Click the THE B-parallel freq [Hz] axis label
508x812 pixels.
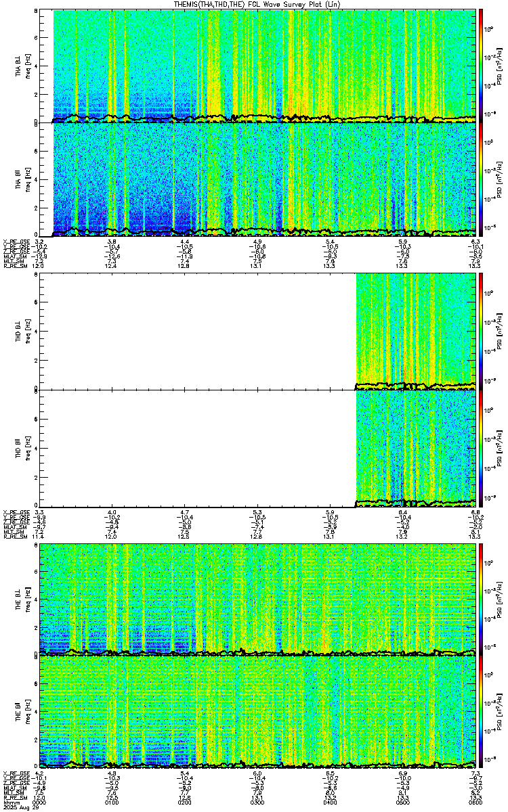click(x=27, y=713)
